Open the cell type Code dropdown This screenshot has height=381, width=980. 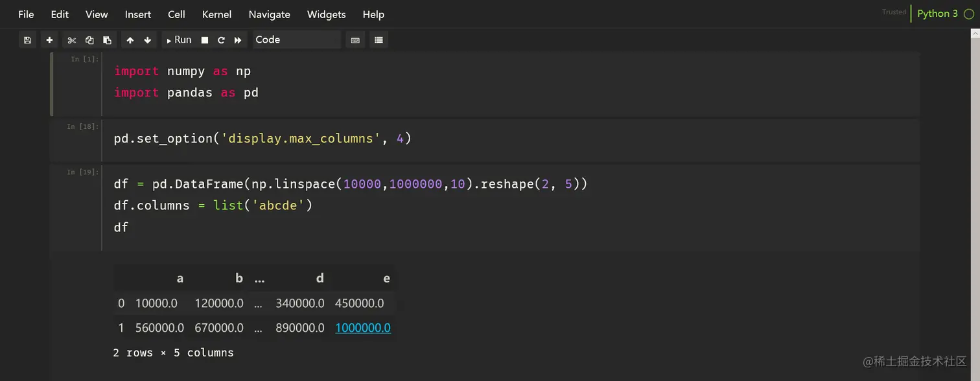pos(297,40)
